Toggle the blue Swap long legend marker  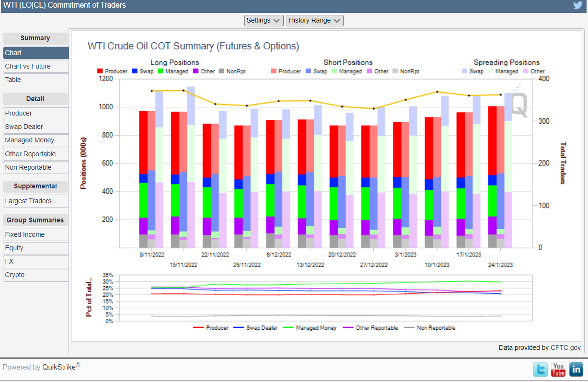coord(135,71)
